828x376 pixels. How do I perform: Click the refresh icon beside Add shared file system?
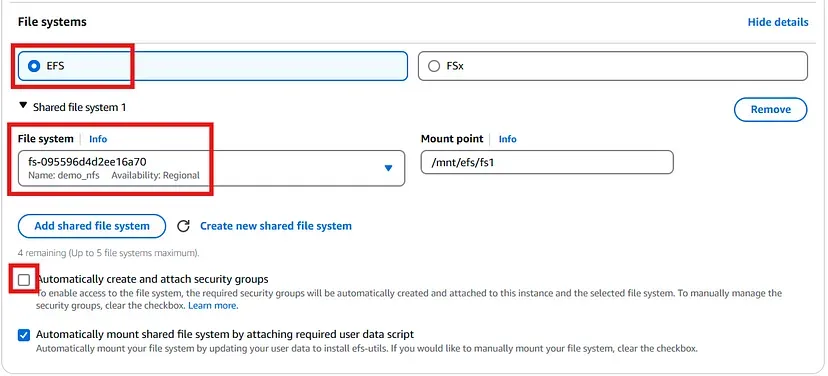point(183,226)
